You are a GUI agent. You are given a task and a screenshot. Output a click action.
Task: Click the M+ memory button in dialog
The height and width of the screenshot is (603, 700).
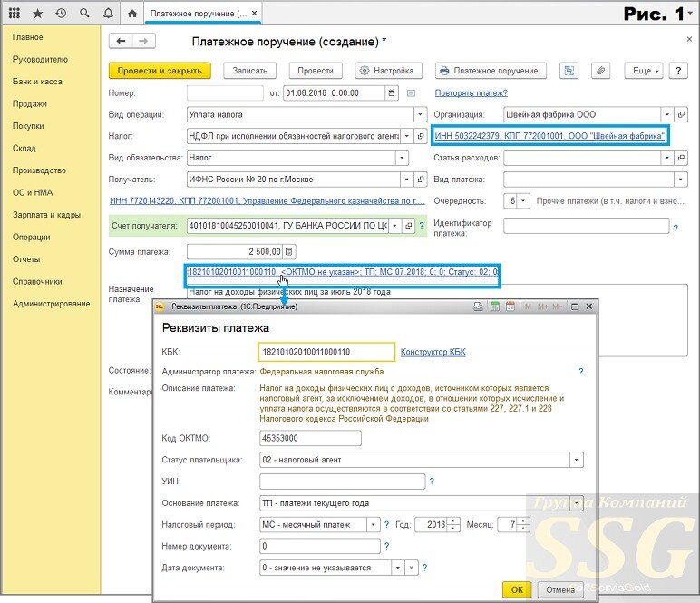click(542, 306)
